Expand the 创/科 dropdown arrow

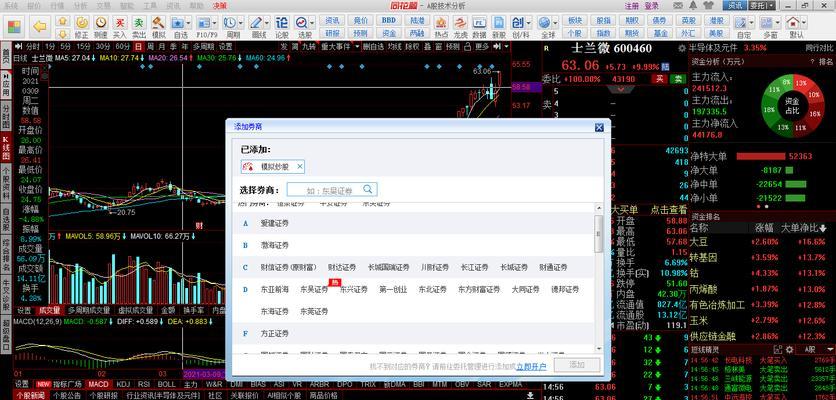point(528,23)
